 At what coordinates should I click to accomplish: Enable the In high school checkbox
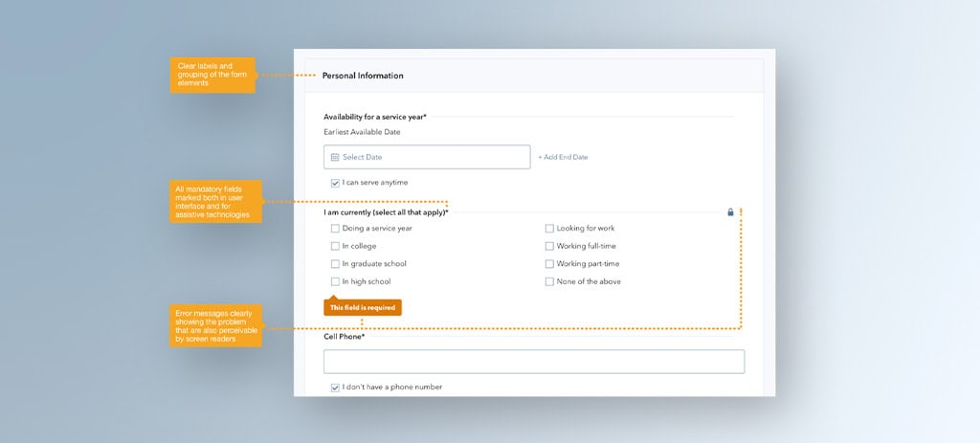coord(335,282)
